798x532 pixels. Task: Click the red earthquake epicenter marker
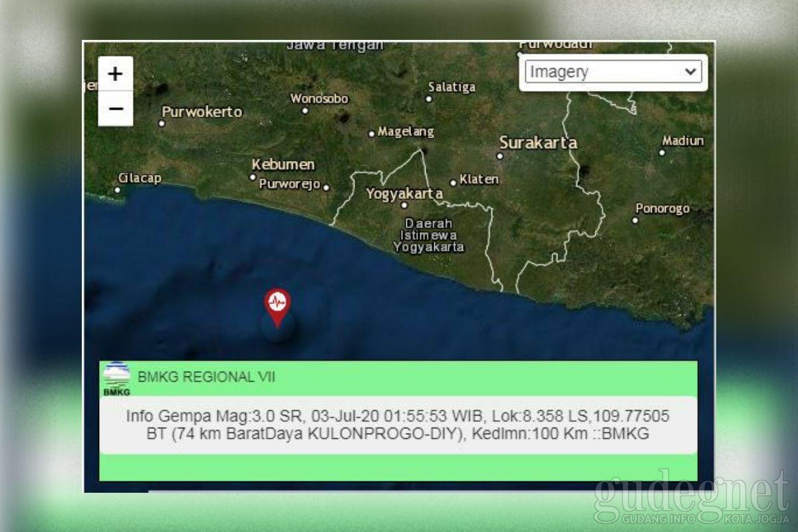click(x=277, y=307)
